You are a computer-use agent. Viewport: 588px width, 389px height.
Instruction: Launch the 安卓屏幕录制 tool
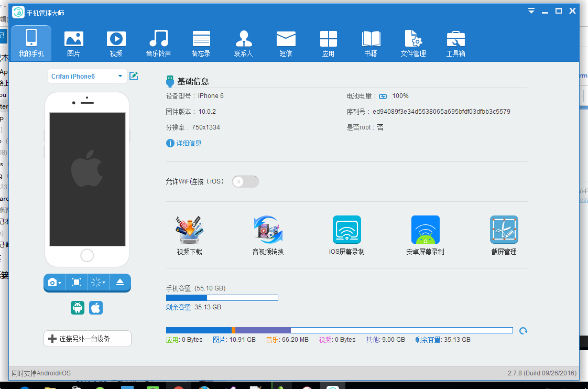(425, 235)
